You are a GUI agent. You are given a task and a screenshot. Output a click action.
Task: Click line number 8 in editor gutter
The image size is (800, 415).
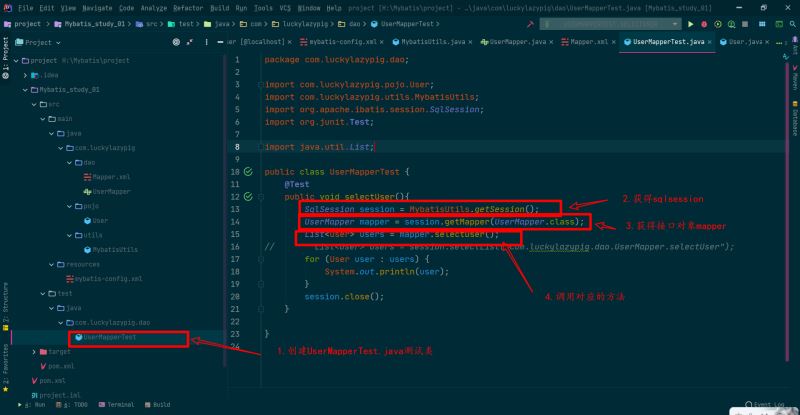point(237,147)
